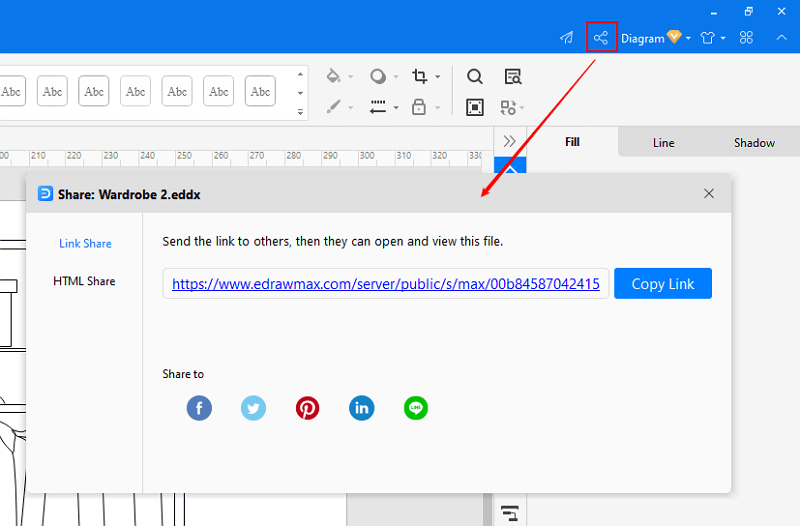Image resolution: width=800 pixels, height=526 pixels.
Task: Switch to the Line tab
Action: pyautogui.click(x=663, y=143)
